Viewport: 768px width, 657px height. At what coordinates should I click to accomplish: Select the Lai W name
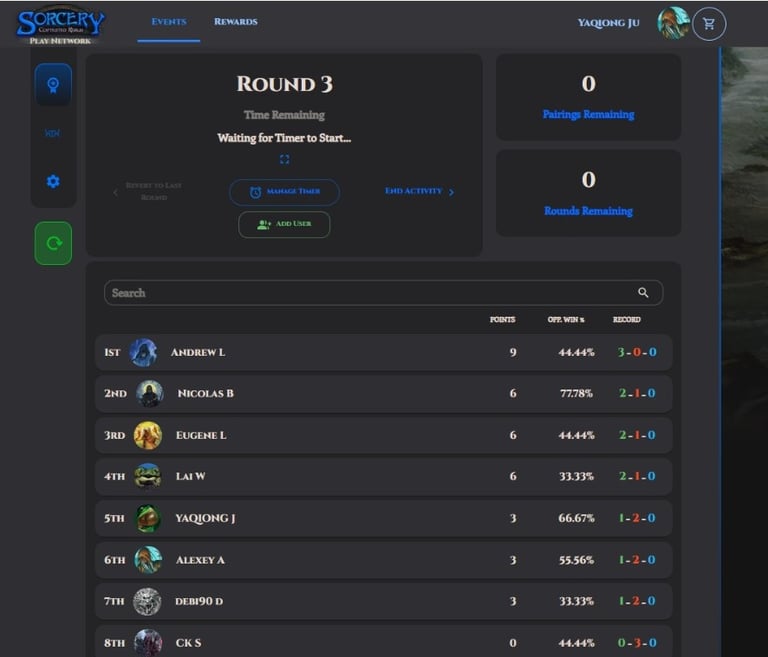191,476
